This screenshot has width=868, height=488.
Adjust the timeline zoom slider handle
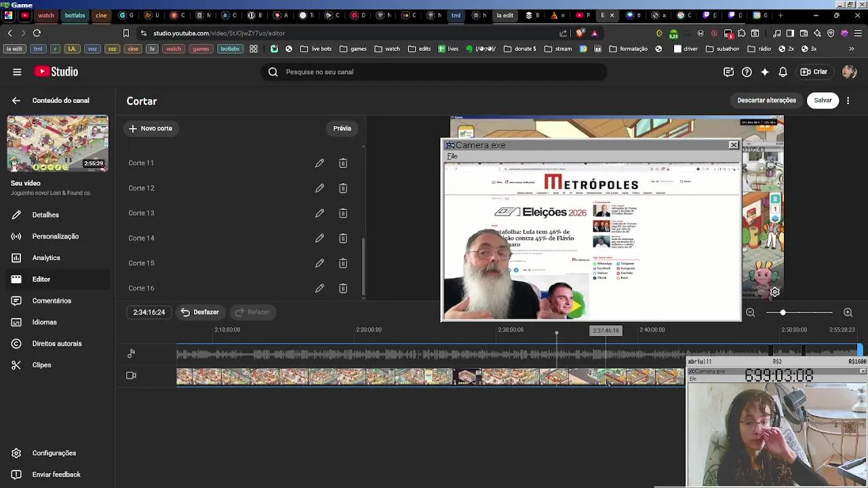[x=783, y=312]
